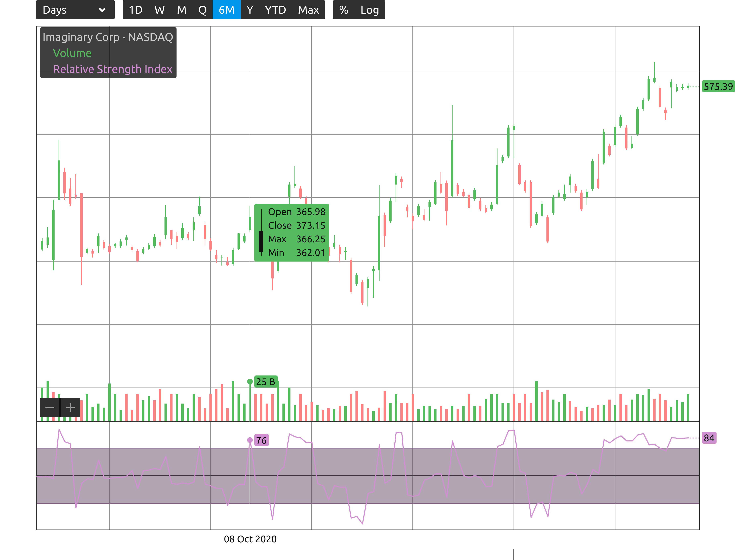Click the zoom in plus button

coord(70,407)
